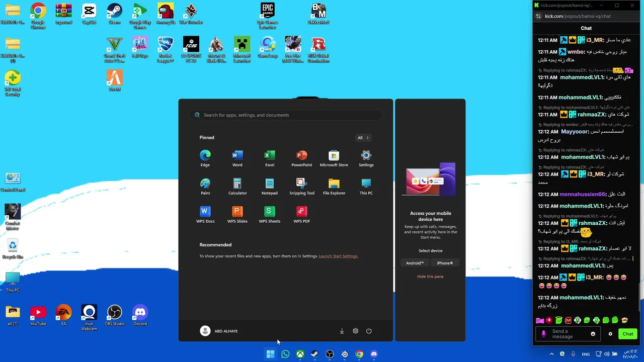Open Xbox app from the taskbar
The height and width of the screenshot is (362, 644).
[300, 354]
